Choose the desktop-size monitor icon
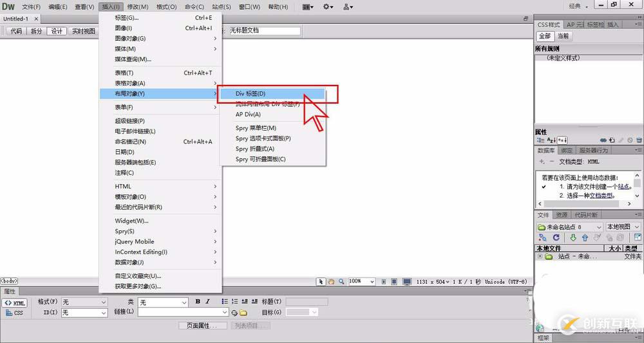The height and width of the screenshot is (343, 644). point(407,281)
